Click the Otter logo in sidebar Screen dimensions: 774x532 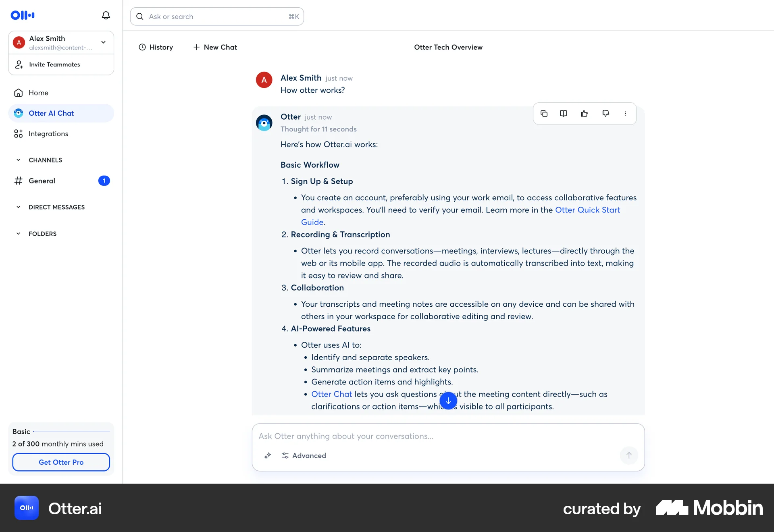(23, 15)
